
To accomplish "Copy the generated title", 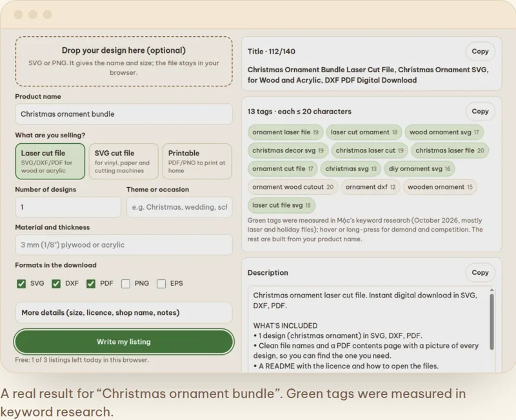I will click(x=480, y=52).
